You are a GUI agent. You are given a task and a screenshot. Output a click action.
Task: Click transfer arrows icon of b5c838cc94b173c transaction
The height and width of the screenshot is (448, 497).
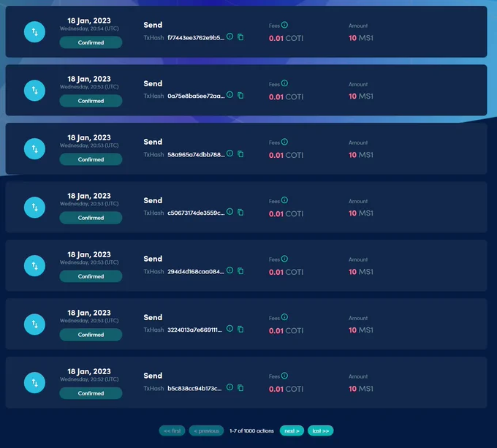pyautogui.click(x=34, y=382)
